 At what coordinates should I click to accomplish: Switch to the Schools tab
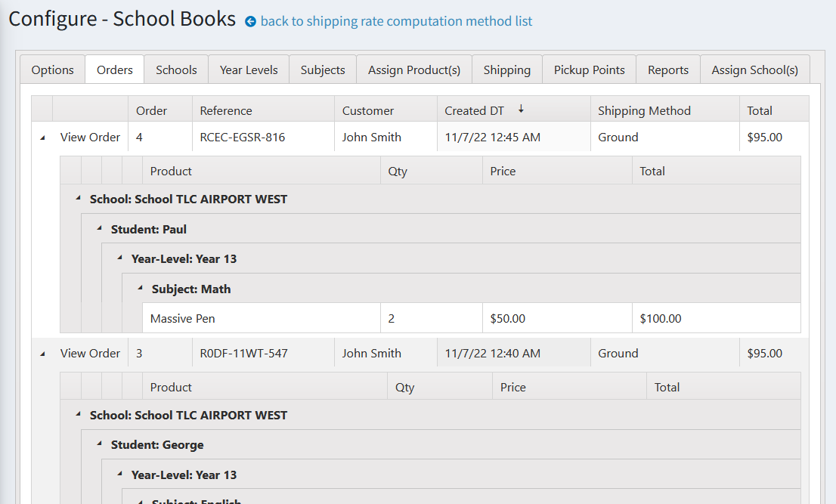pyautogui.click(x=176, y=70)
